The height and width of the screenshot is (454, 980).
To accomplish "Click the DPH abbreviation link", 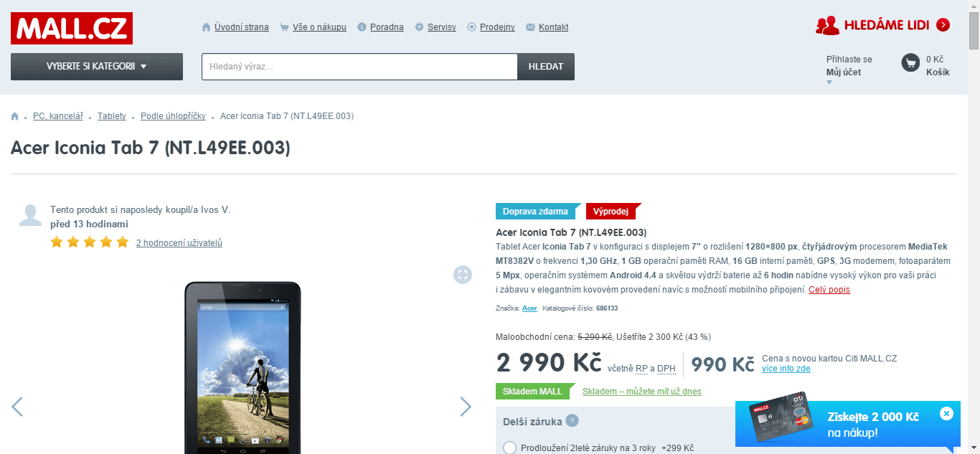I will [x=666, y=369].
